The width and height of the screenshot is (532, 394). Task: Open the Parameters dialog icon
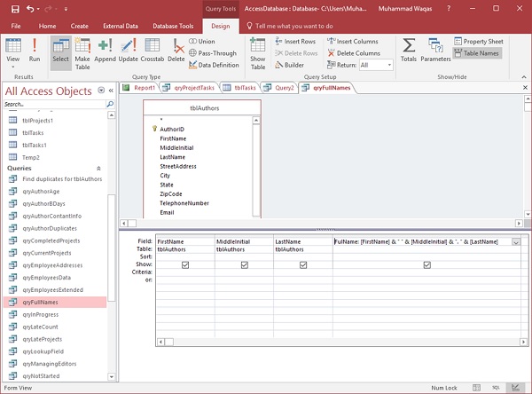pyautogui.click(x=435, y=50)
